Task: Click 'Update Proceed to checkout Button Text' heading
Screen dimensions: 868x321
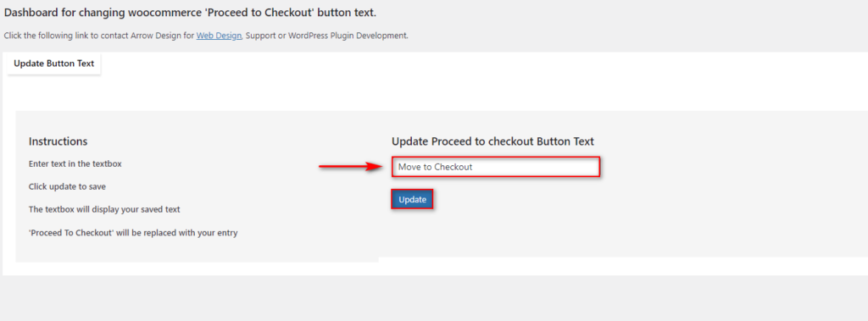Action: tap(492, 141)
